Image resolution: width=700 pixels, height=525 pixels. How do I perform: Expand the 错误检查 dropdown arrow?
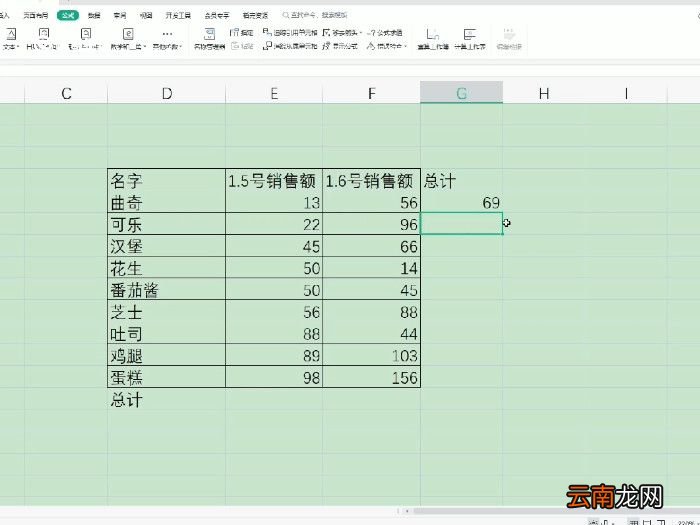coord(404,46)
